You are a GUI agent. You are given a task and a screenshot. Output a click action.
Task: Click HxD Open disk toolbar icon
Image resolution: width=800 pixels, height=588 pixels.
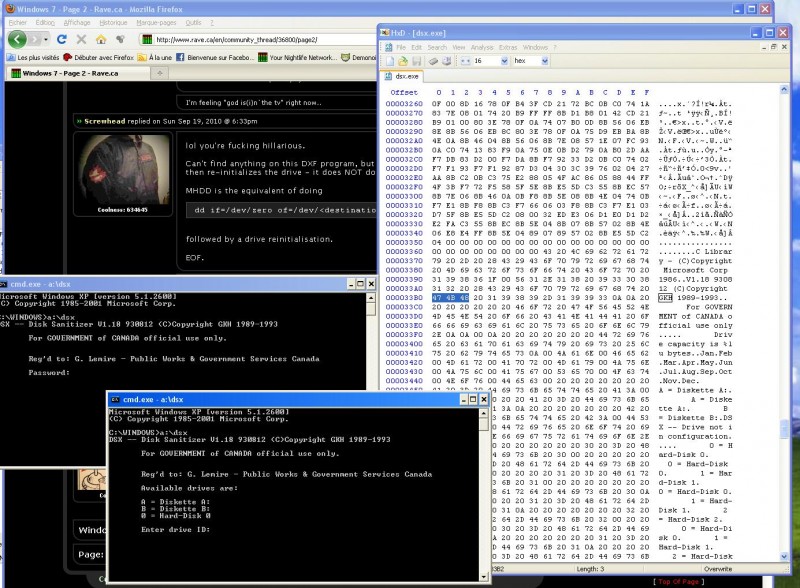(x=446, y=61)
